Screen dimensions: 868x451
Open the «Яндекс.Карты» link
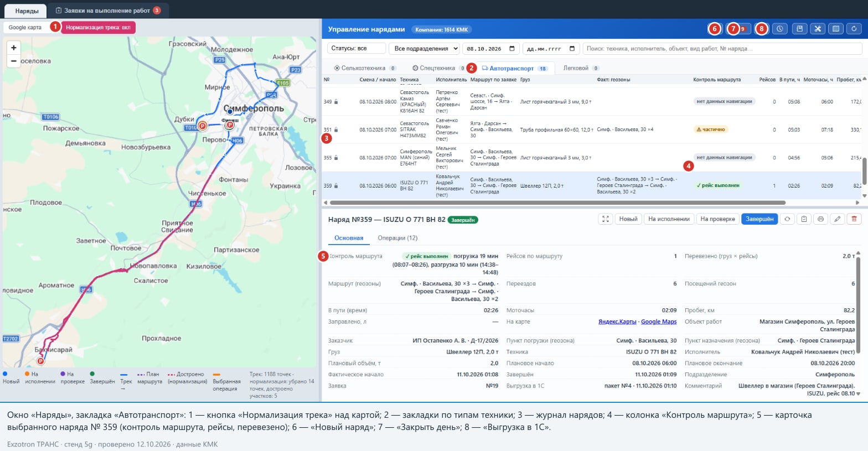(x=617, y=322)
